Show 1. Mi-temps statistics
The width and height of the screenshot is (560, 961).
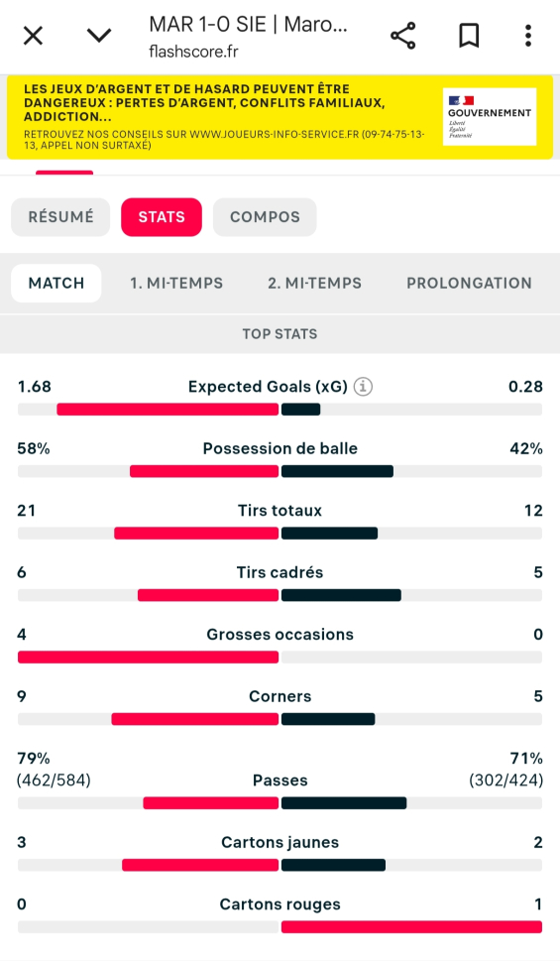click(176, 284)
